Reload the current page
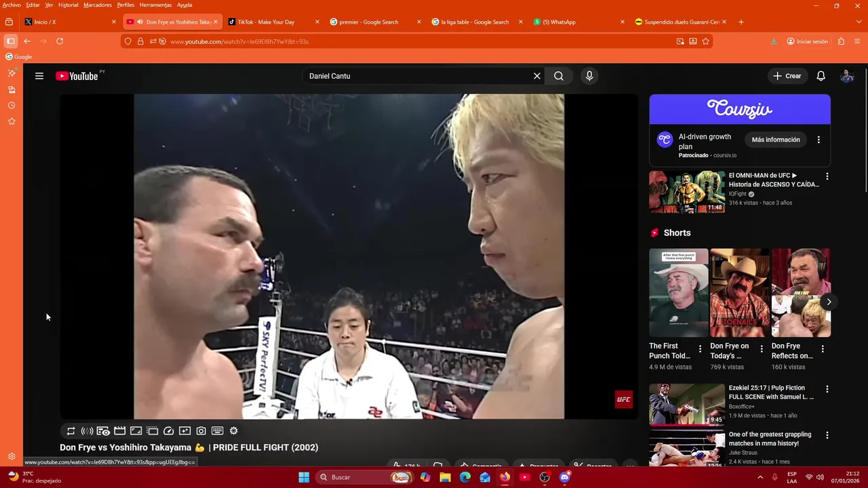The image size is (868, 488). tap(60, 41)
